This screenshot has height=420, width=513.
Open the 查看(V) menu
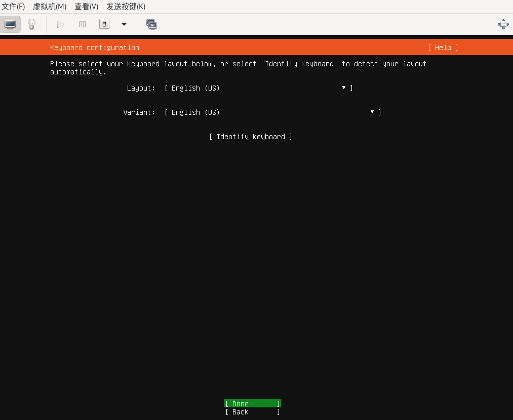[86, 7]
